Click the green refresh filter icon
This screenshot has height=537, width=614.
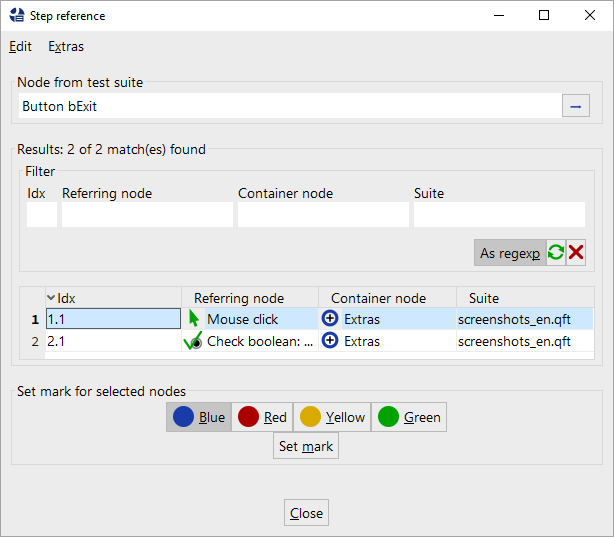point(556,253)
